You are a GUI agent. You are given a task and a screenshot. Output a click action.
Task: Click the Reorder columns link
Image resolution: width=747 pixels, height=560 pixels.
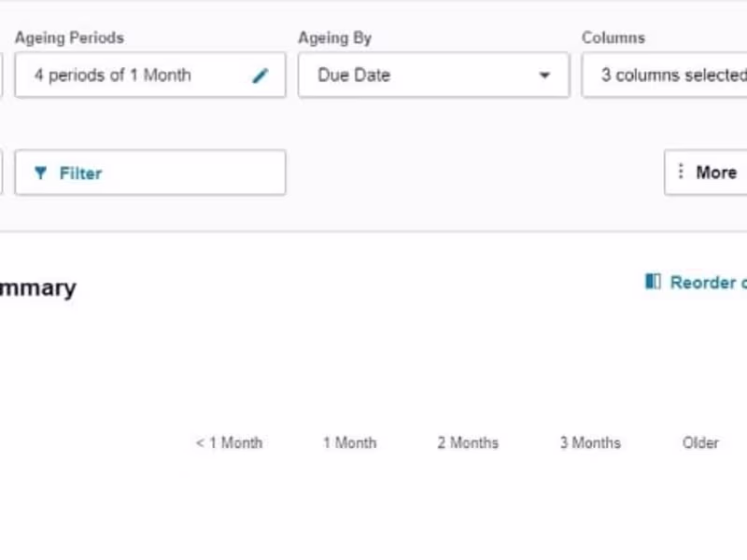click(707, 282)
